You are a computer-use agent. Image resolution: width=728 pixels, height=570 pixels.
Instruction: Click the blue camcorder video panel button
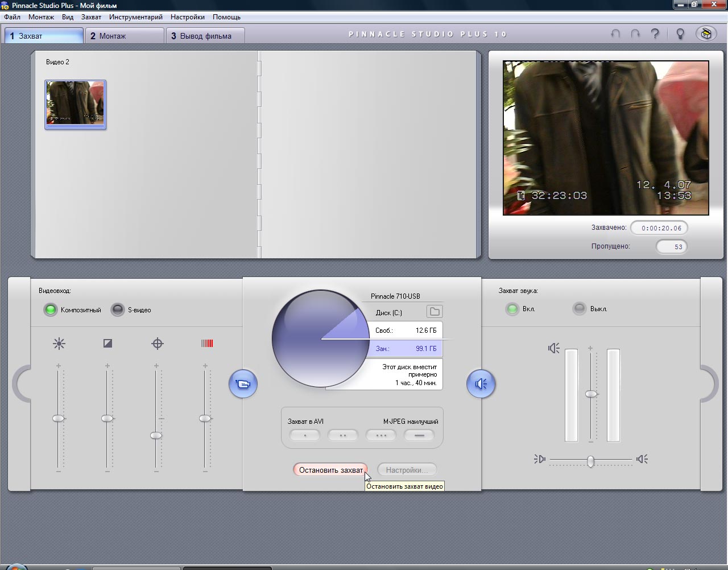(x=243, y=384)
